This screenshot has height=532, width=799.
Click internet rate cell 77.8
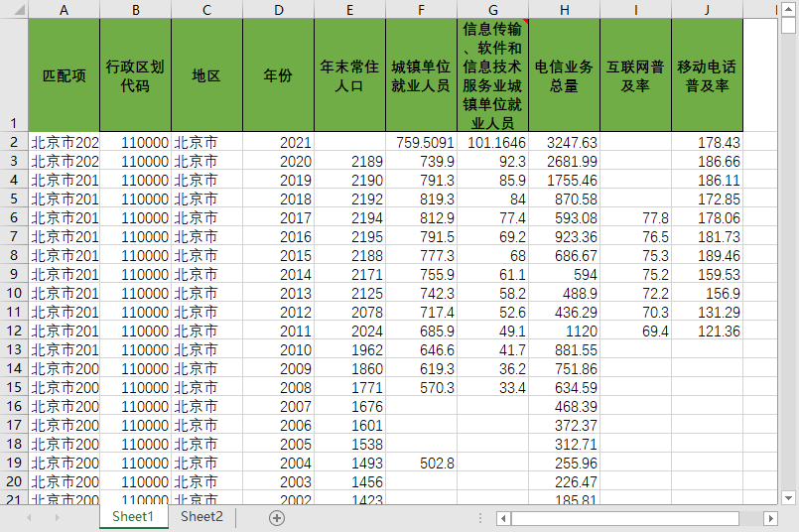(x=635, y=217)
